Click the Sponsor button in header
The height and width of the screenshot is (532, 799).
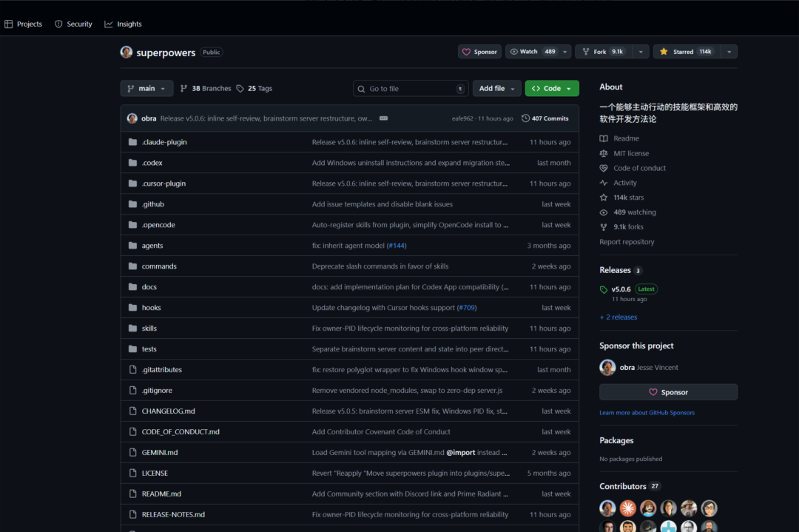pyautogui.click(x=479, y=52)
